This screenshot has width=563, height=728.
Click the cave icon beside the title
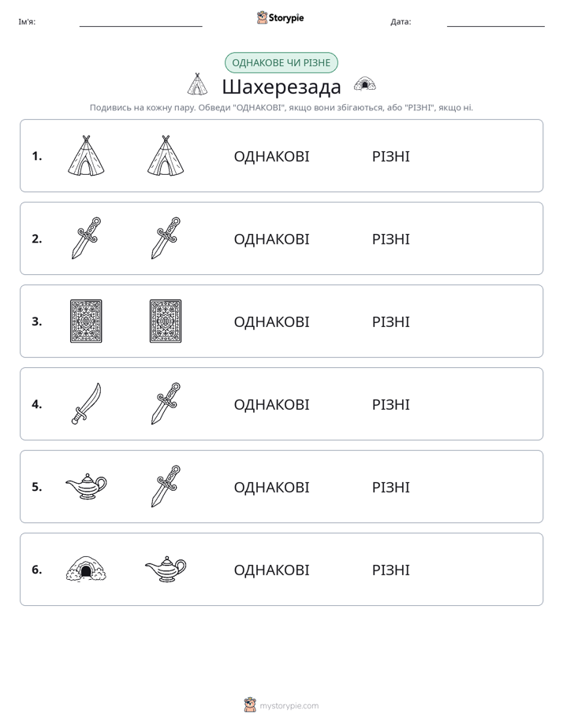[364, 84]
